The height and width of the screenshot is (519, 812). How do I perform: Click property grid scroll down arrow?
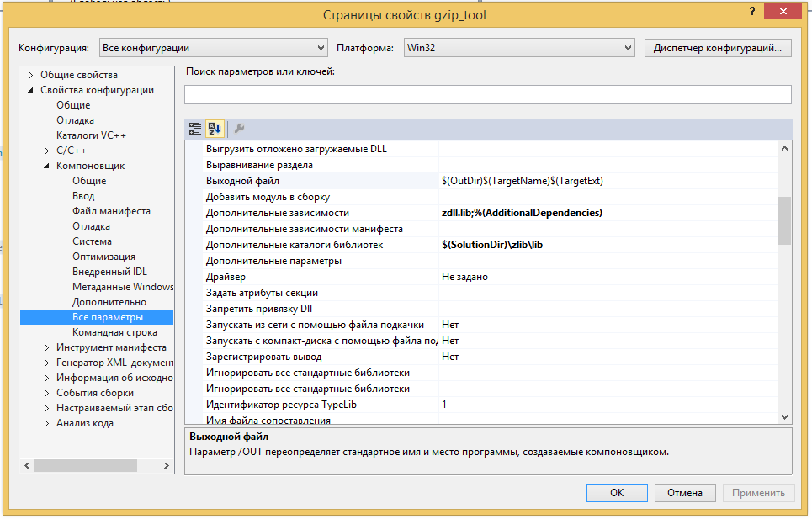point(784,417)
